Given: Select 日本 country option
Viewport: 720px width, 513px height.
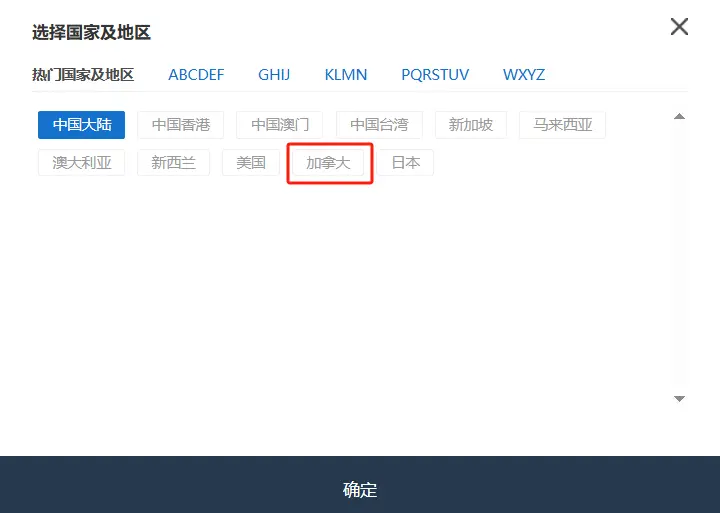Looking at the screenshot, I should click(x=405, y=163).
